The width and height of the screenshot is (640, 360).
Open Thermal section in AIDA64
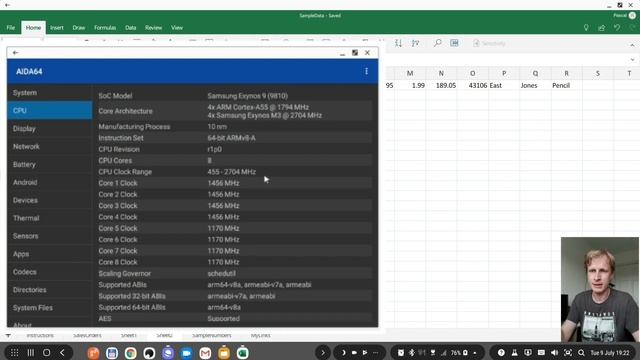[x=49, y=218]
